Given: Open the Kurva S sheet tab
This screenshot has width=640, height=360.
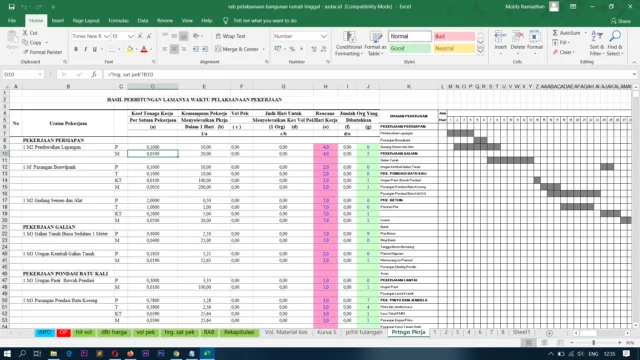Looking at the screenshot, I should [x=326, y=333].
